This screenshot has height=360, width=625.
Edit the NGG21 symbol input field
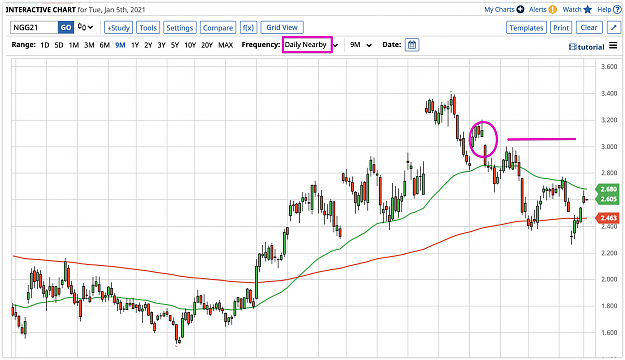(34, 28)
